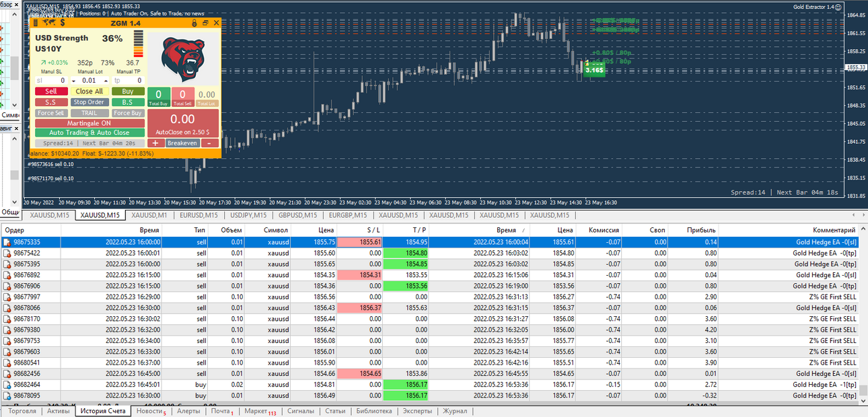This screenshot has width=868, height=417.
Task: Switch to XAUUSD,M1 chart tab
Action: pyautogui.click(x=149, y=215)
